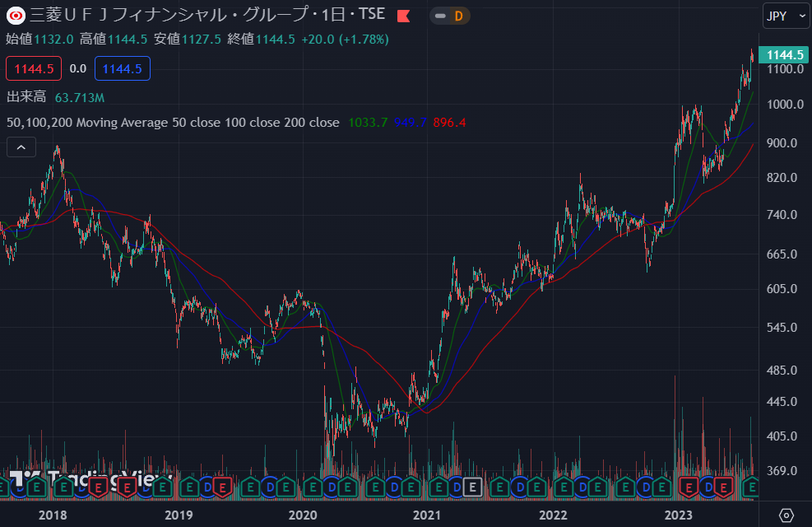The width and height of the screenshot is (812, 527).
Task: Click the +20.0 (+1.78%) change value
Action: click(345, 40)
